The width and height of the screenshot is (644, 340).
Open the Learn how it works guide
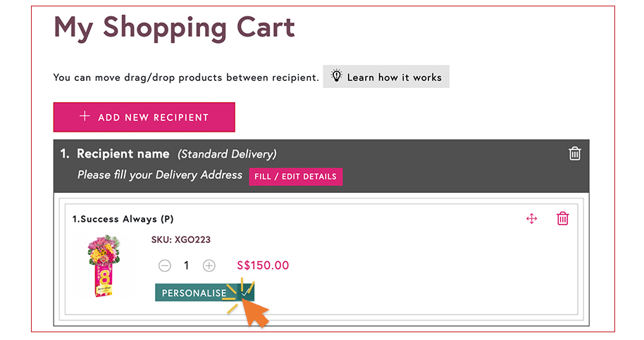(x=386, y=77)
